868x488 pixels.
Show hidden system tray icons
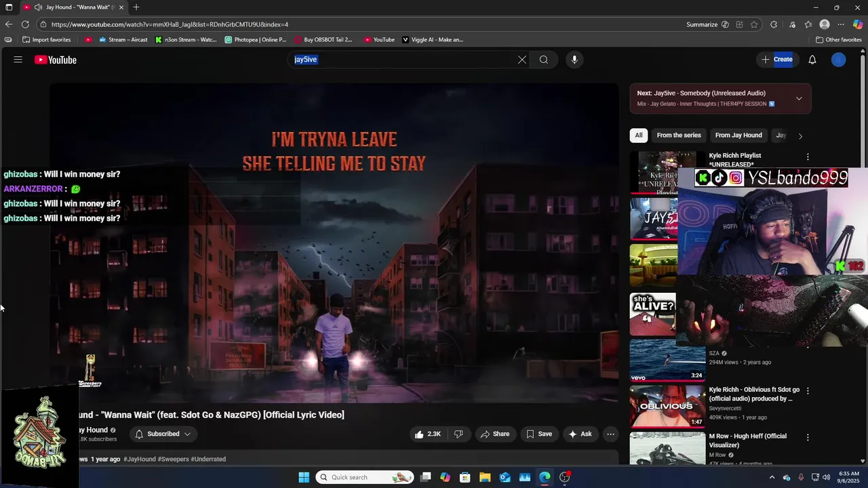tap(772, 477)
